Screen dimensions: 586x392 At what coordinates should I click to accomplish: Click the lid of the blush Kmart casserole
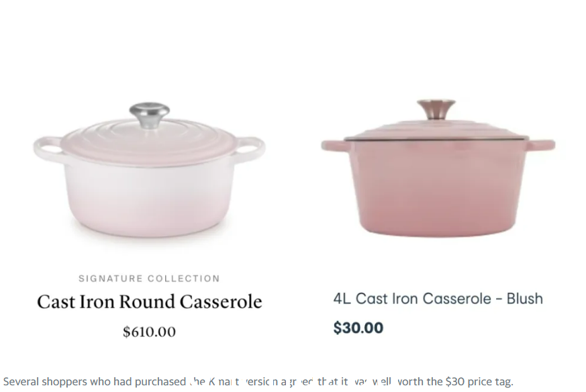436,130
